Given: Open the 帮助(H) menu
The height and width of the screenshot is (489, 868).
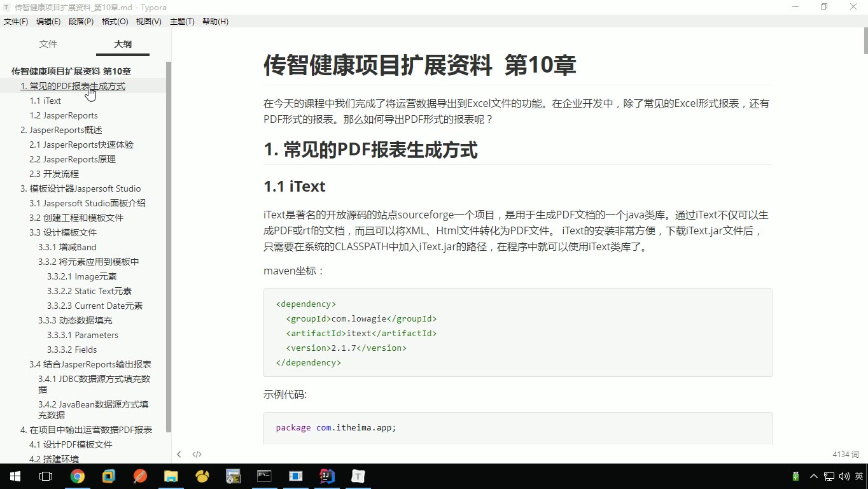Looking at the screenshot, I should pyautogui.click(x=215, y=22).
